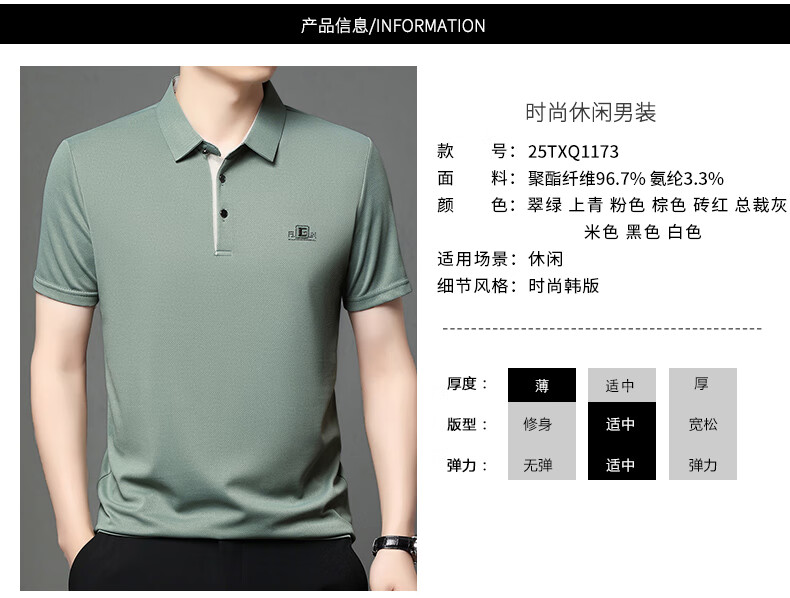Choose 适中 under 版型 fit row
This screenshot has height=598, width=790.
[622, 424]
